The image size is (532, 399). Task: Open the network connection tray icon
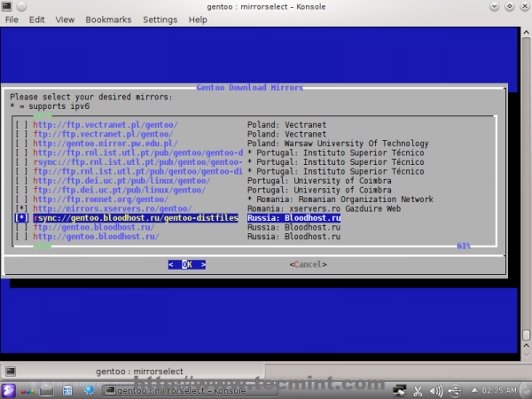(399, 391)
